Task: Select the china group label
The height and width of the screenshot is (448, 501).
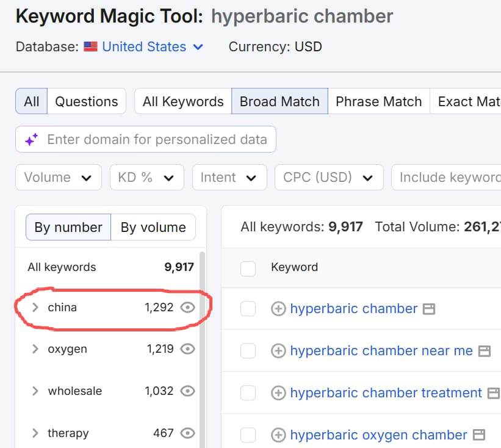Action: 62,308
